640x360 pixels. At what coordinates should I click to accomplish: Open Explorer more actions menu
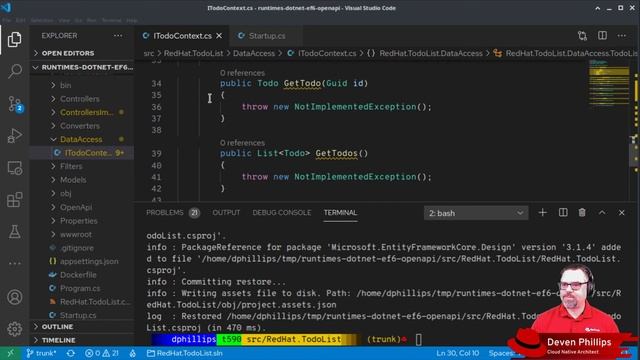pyautogui.click(x=118, y=36)
